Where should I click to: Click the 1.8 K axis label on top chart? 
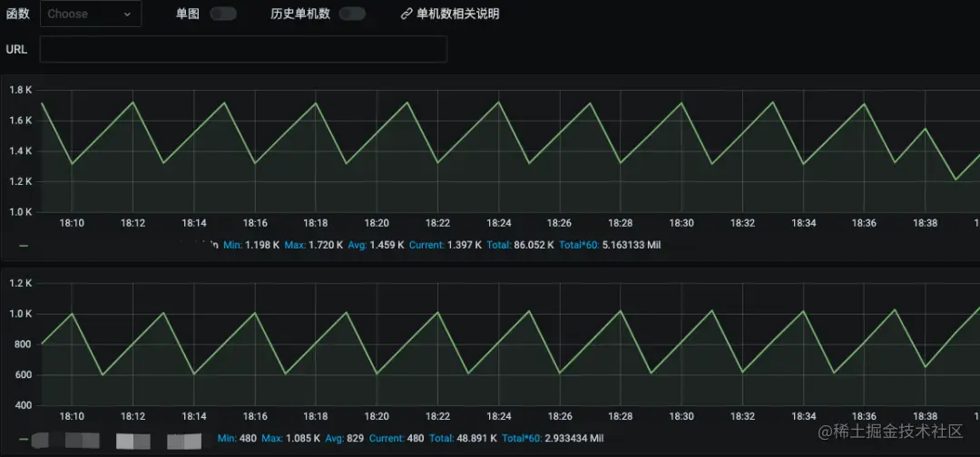20,90
